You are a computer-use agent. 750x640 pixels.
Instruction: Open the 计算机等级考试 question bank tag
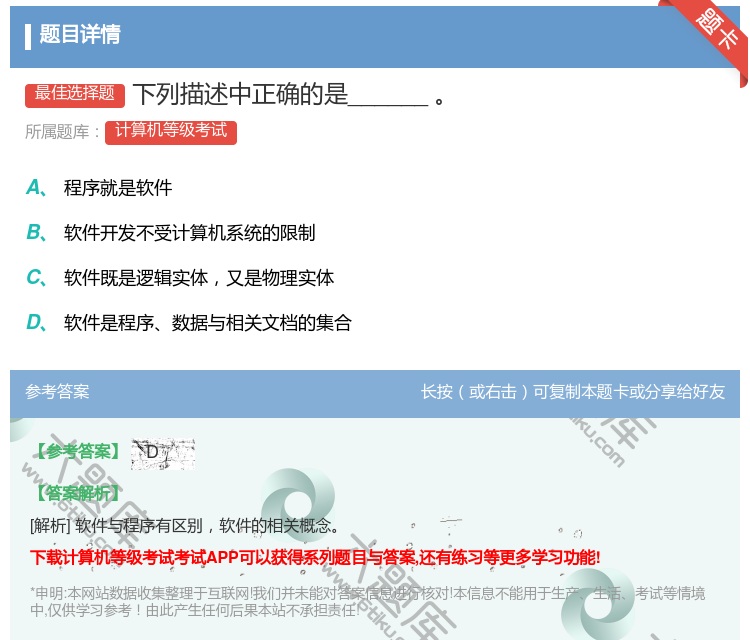(x=171, y=132)
